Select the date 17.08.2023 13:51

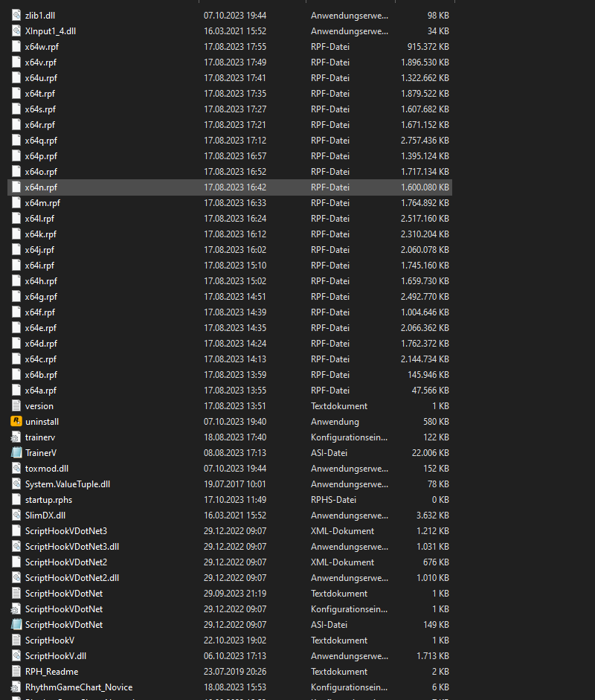235,406
